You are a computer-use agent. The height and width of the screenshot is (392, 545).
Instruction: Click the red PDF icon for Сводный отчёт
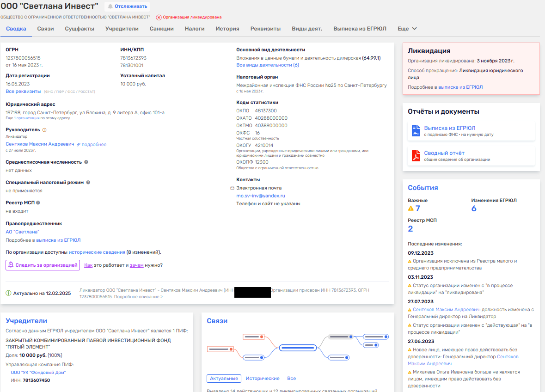(x=416, y=156)
